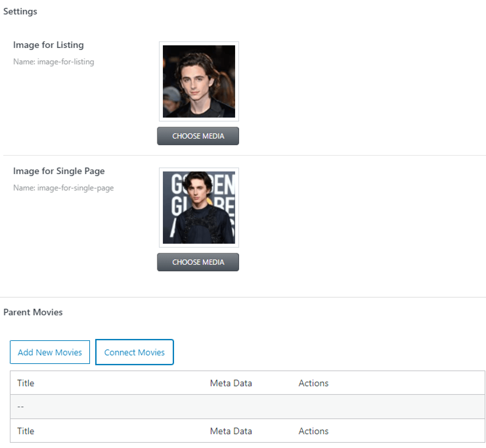Click the Connect Movies button
Viewport: 486px width, 448px height.
point(134,352)
